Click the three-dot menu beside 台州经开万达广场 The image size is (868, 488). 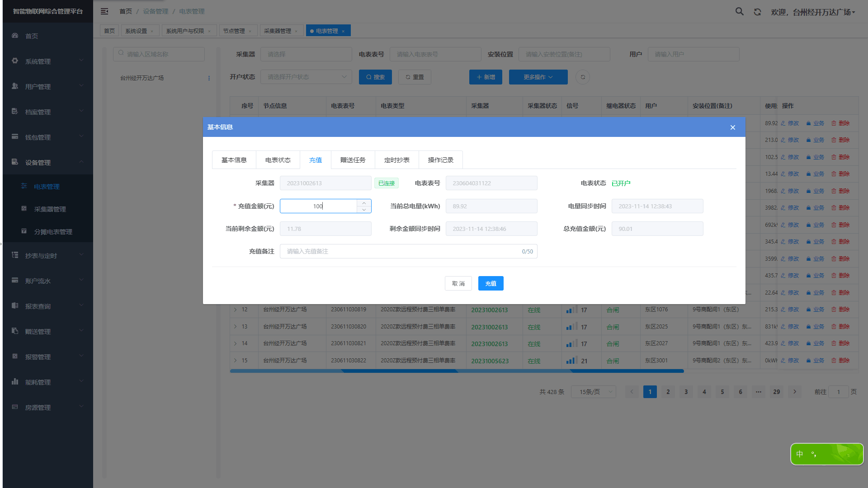pyautogui.click(x=209, y=78)
